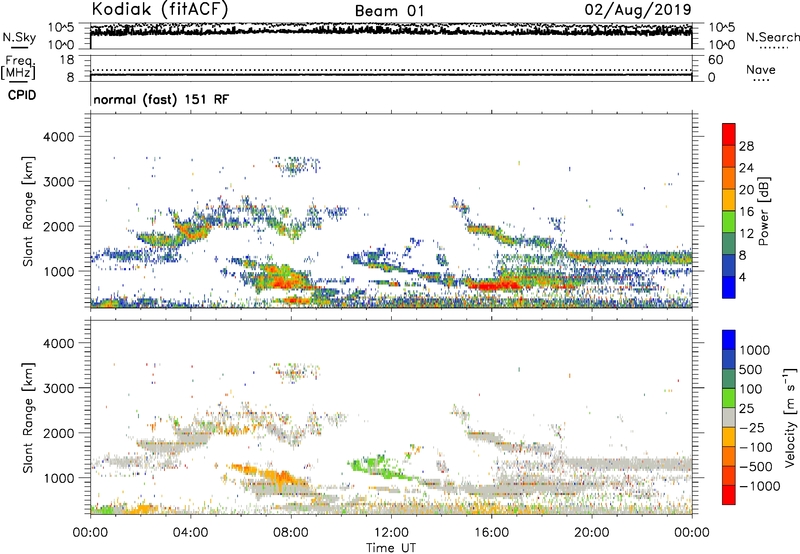Click the "Power [dB]" color bar title
The width and height of the screenshot is (800, 554).
764,211
